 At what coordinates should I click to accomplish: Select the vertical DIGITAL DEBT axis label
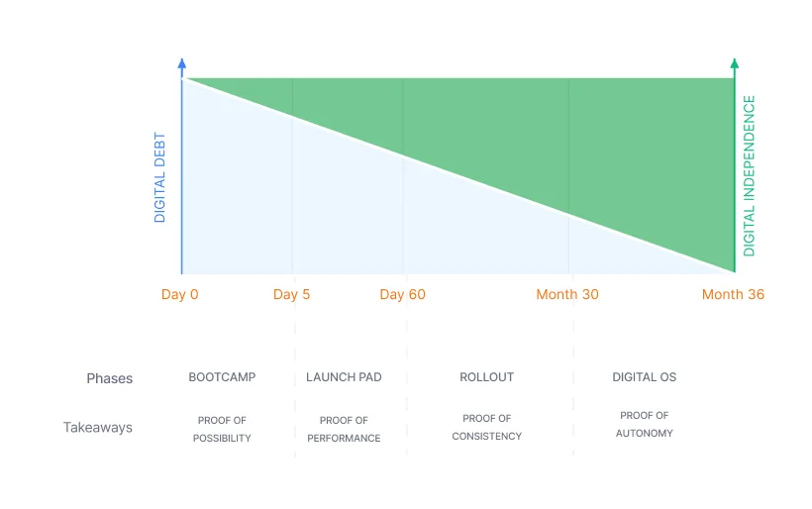pos(159,176)
